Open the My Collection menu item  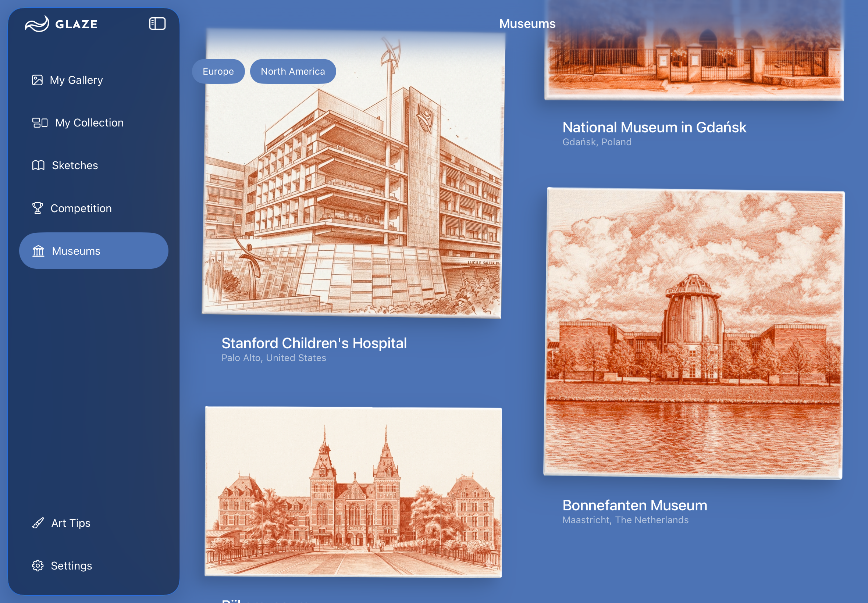(89, 123)
